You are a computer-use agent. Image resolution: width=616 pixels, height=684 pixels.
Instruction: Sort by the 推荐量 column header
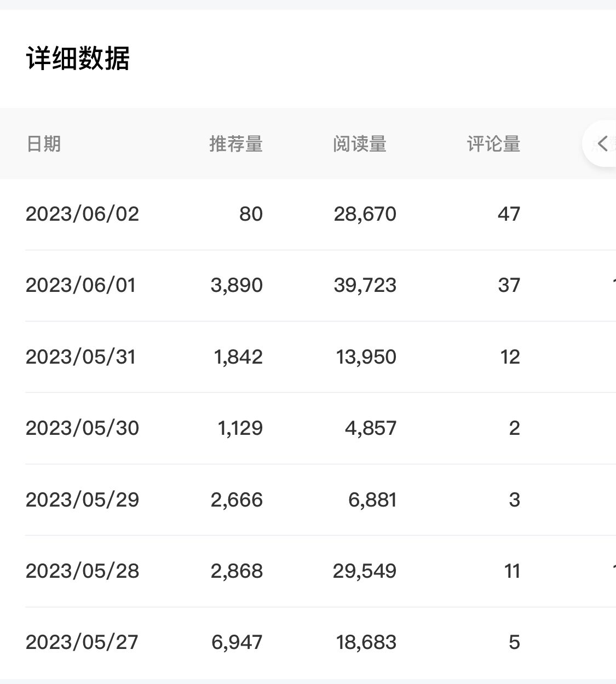click(x=236, y=144)
